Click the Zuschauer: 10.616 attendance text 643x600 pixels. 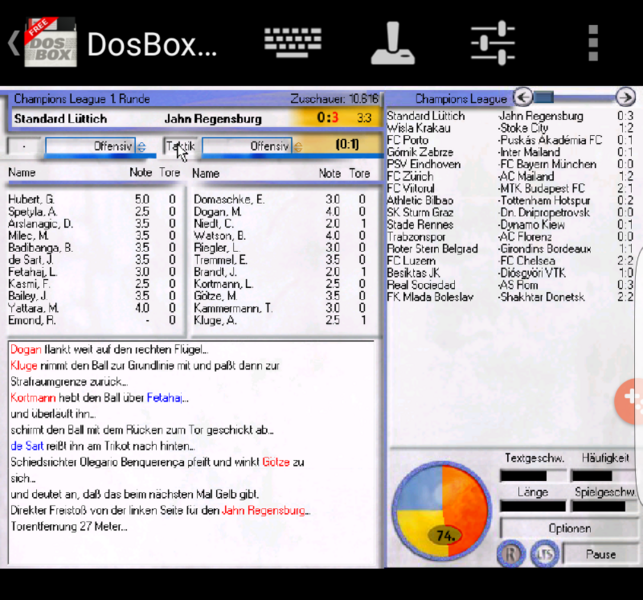334,99
